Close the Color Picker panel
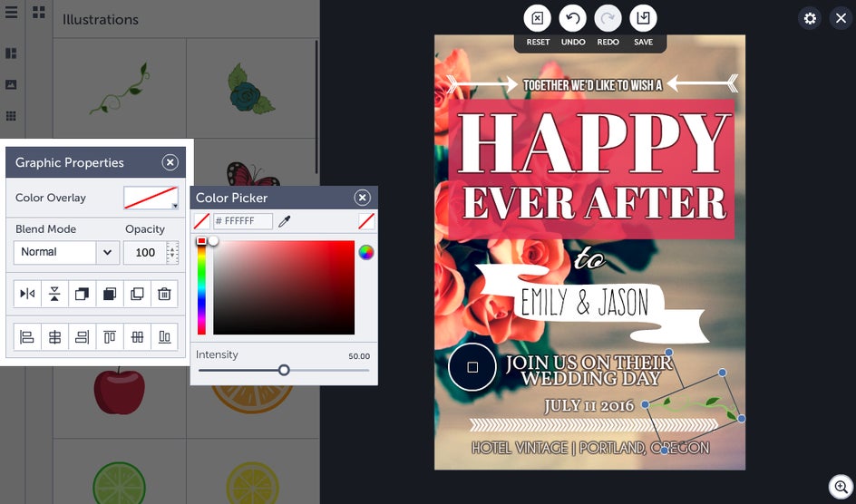Image resolution: width=856 pixels, height=504 pixels. click(x=363, y=198)
